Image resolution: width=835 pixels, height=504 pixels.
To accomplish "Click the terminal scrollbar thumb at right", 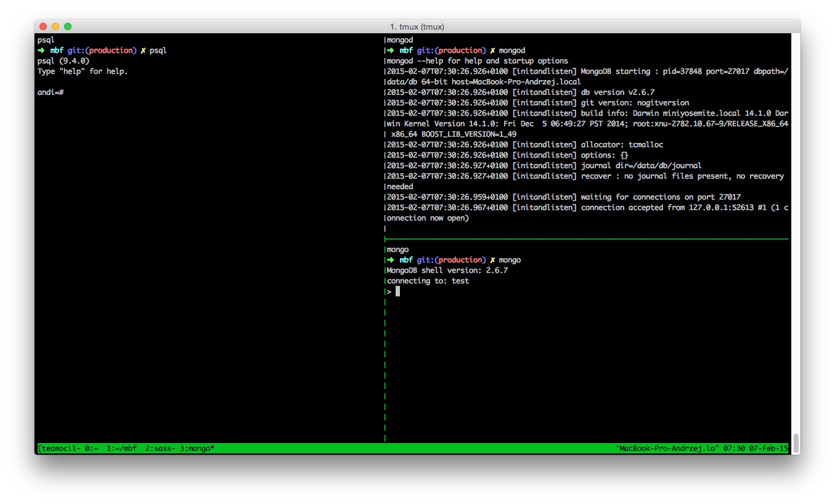I will tap(796, 442).
